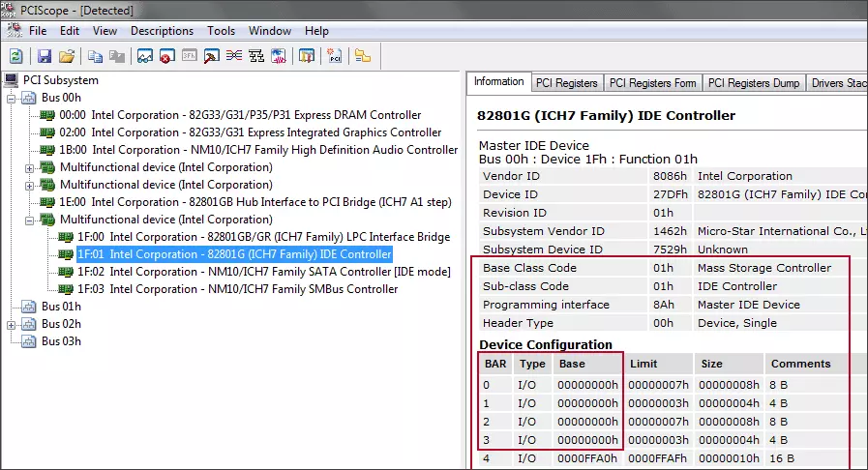Click the Bus 03h bus icon
The image size is (868, 470).
(x=29, y=341)
